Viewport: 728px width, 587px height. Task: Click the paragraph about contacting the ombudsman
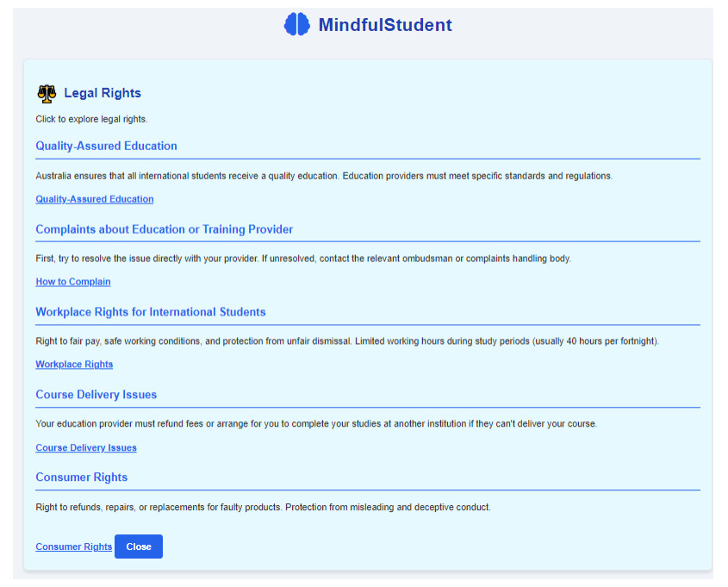click(302, 259)
